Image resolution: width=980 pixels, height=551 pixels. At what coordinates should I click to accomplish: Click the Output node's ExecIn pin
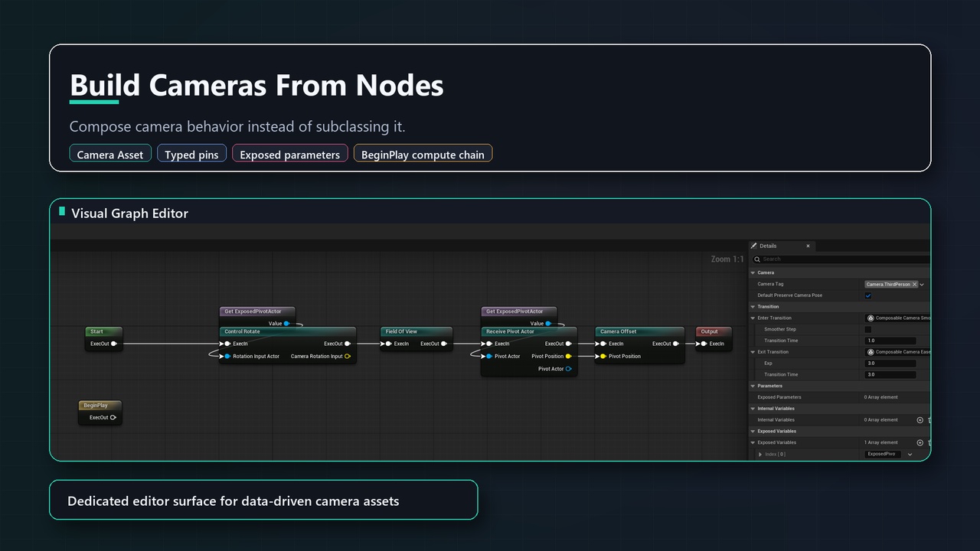point(704,344)
